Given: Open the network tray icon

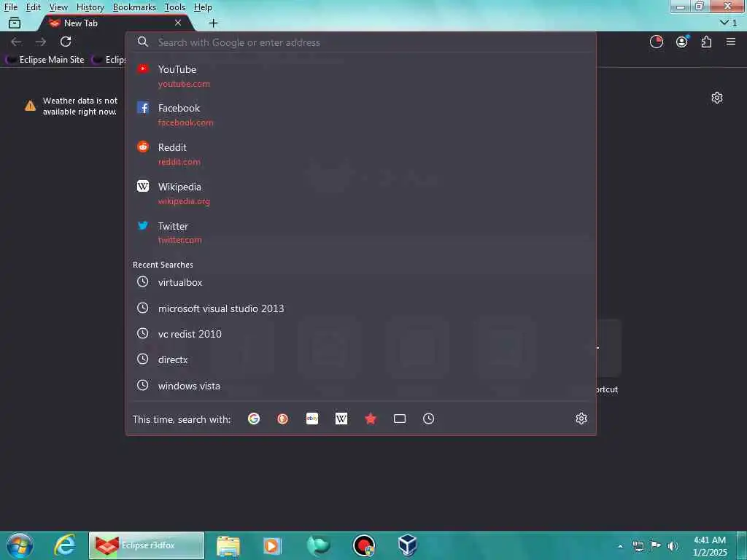Looking at the screenshot, I should [638, 546].
